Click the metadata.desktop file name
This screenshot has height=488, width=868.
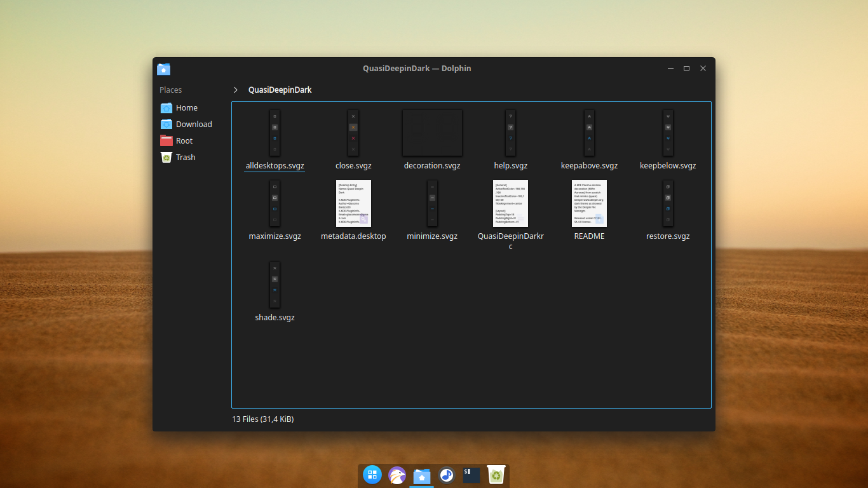click(353, 236)
